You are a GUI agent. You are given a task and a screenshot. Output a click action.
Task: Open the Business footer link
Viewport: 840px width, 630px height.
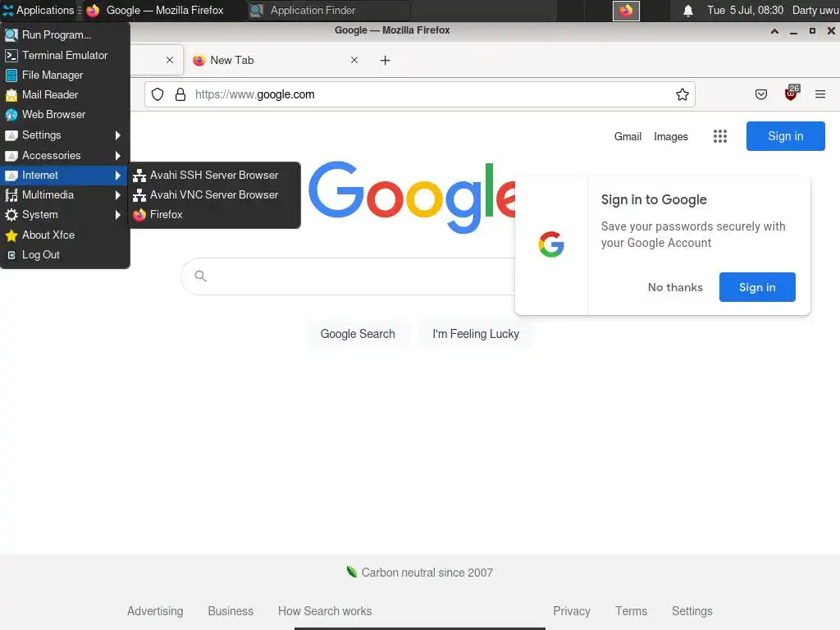(x=231, y=611)
